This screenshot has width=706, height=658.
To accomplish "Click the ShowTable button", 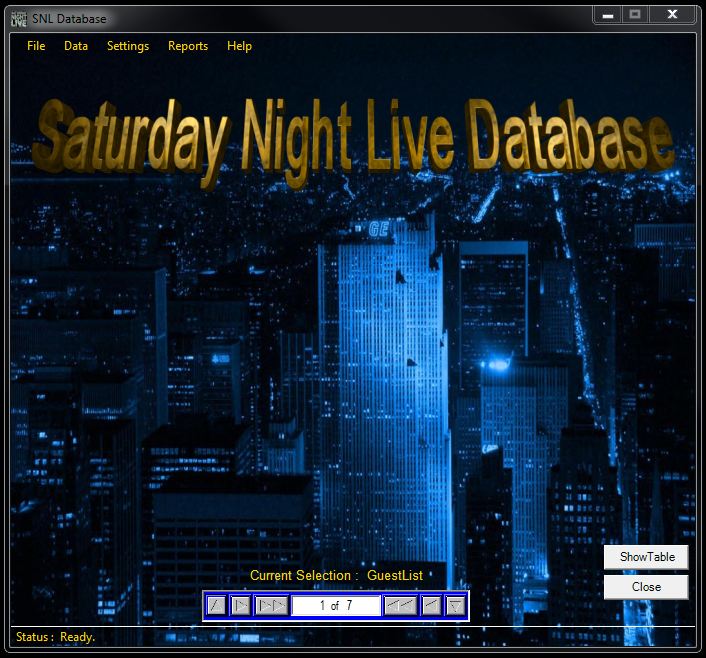I will pos(646,557).
